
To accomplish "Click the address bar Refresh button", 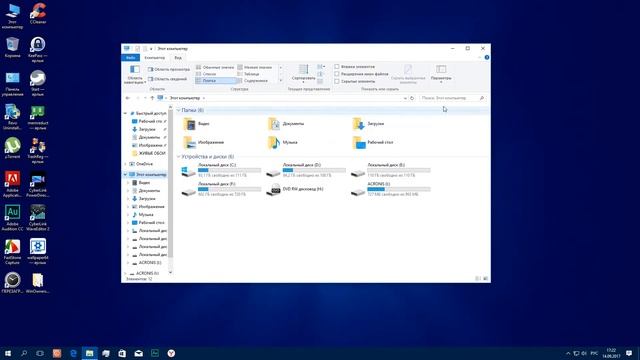I will pos(412,98).
